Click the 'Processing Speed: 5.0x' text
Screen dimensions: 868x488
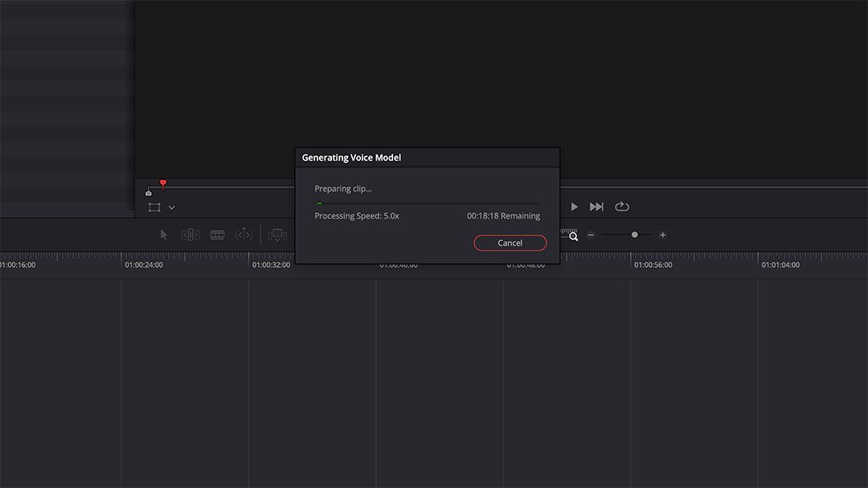tap(357, 216)
